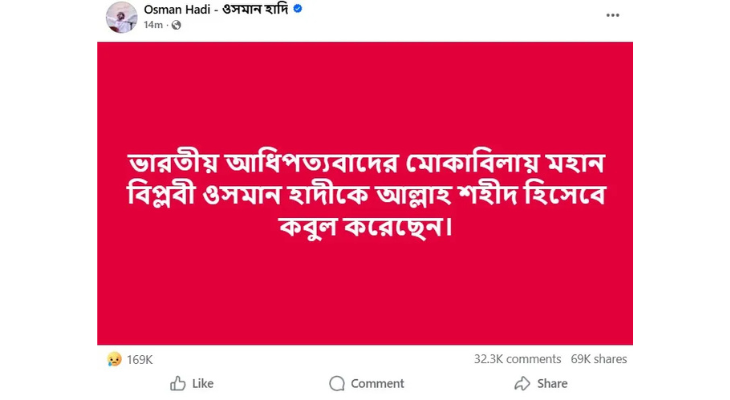Viewport: 730px width, 400px height.
Task: Click the Share arrow icon
Action: pos(521,383)
